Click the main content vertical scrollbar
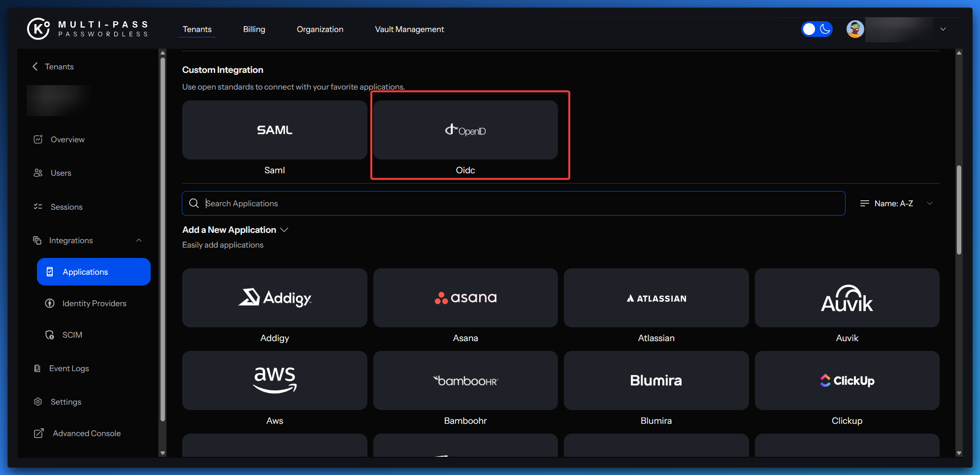This screenshot has height=475, width=980. coord(958,211)
